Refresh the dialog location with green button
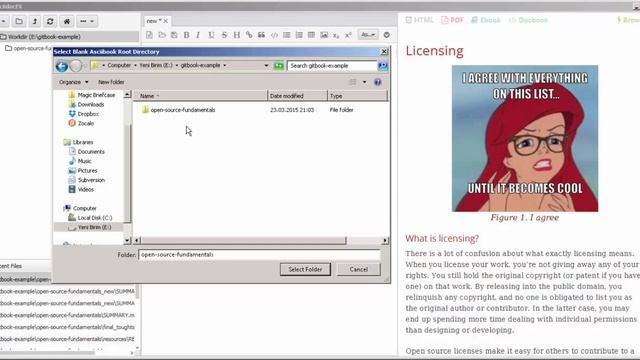Screen dimensions: 640x360 (279, 66)
